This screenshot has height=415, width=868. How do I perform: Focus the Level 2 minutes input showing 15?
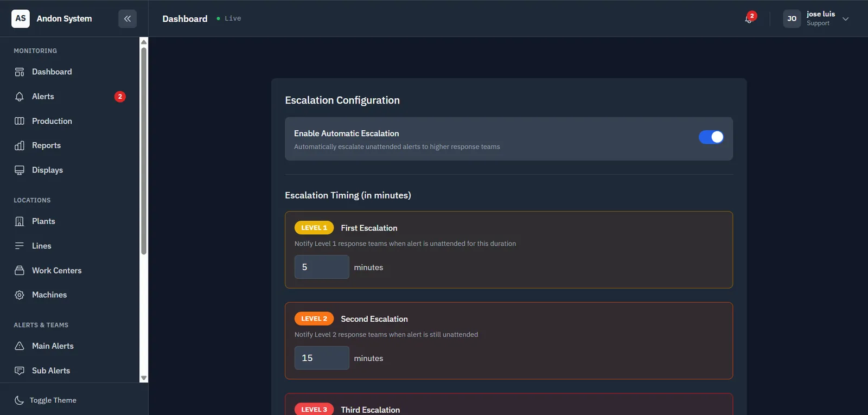tap(322, 358)
